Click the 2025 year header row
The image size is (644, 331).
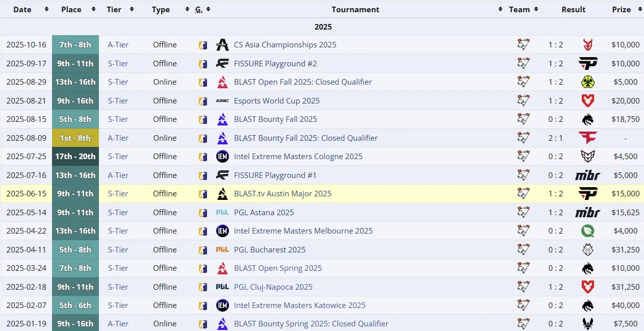point(322,27)
